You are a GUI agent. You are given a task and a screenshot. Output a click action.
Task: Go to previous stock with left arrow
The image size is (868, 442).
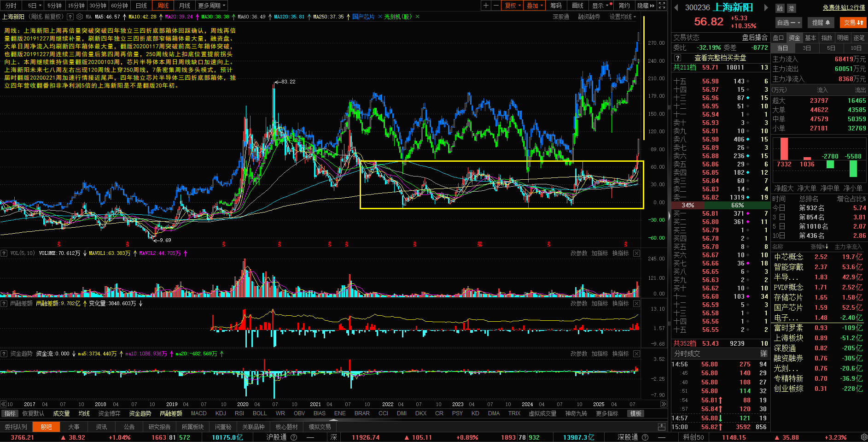(676, 7)
